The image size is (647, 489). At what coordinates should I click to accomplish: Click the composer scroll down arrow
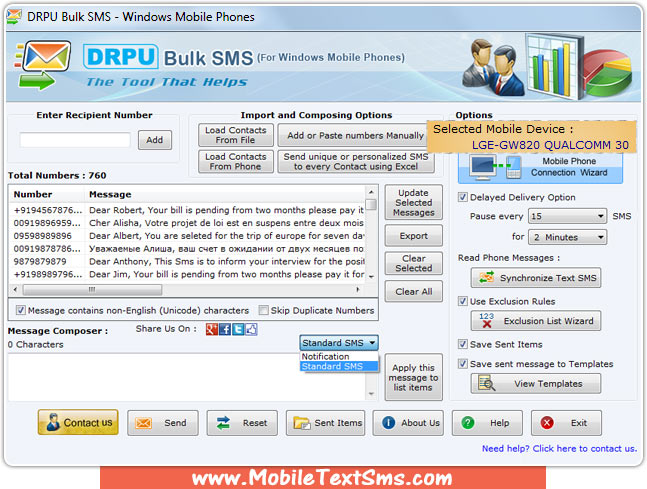click(x=371, y=394)
